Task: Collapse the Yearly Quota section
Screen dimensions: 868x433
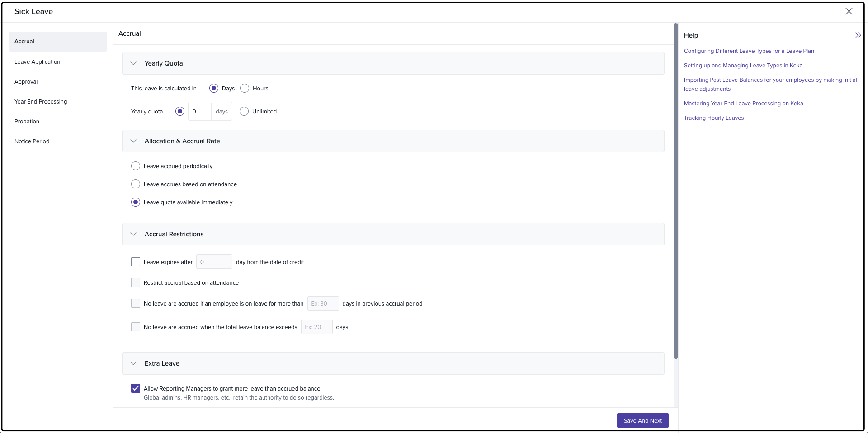Action: click(x=133, y=63)
